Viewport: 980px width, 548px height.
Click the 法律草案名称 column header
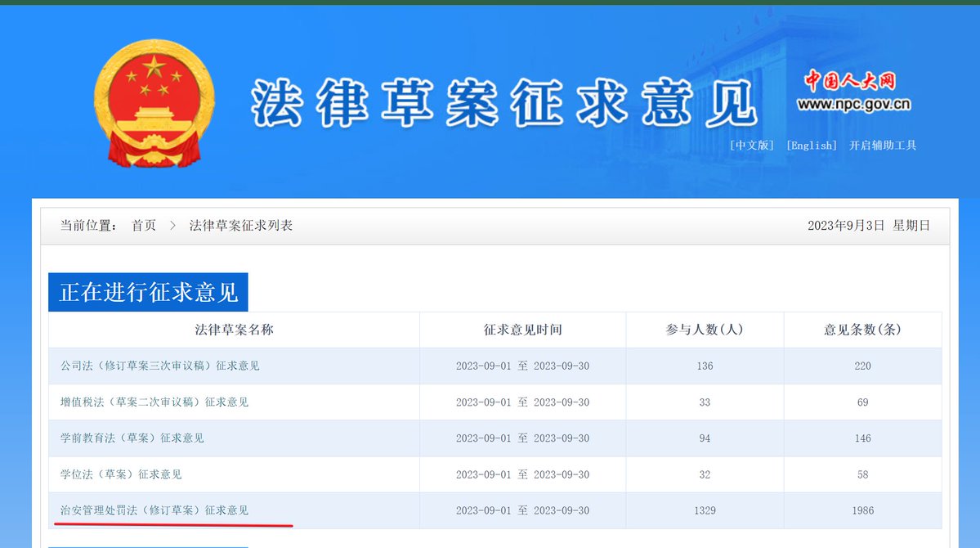(235, 330)
